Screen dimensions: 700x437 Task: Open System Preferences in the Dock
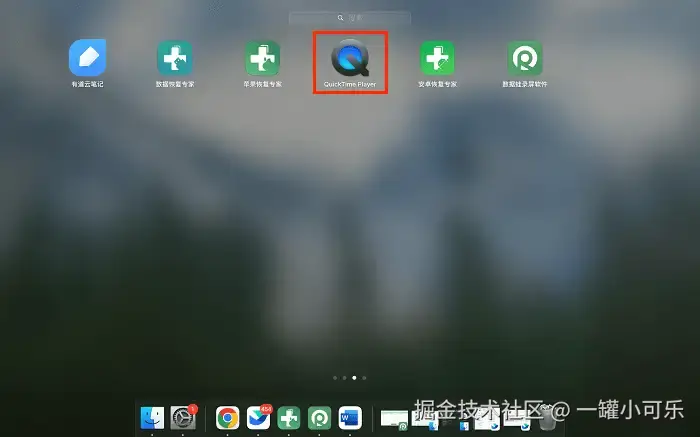pos(183,418)
